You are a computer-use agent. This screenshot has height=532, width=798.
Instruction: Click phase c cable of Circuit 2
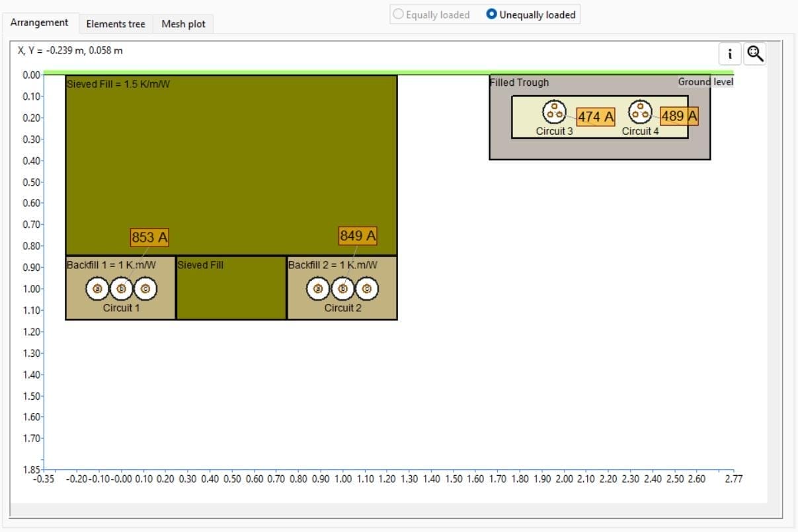[x=366, y=289]
